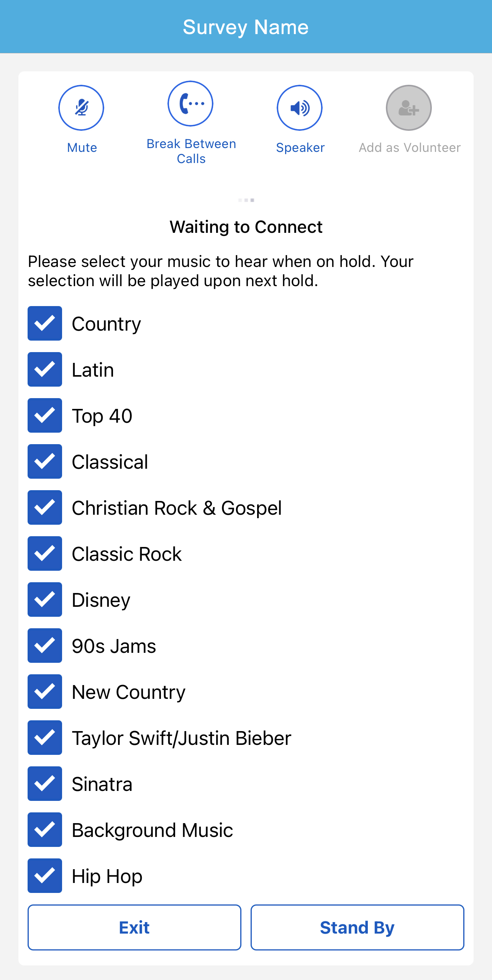Toggle the 90s Jams checkbox
The width and height of the screenshot is (492, 980).
[x=45, y=646]
